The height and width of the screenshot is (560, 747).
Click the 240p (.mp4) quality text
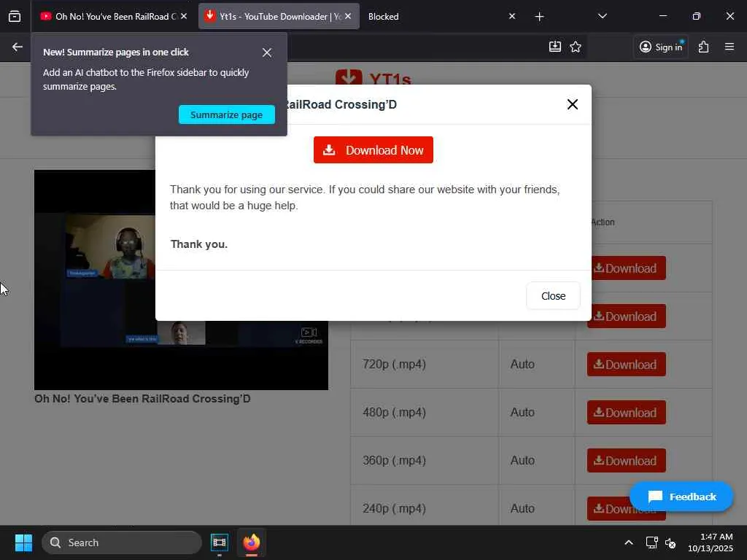(394, 508)
